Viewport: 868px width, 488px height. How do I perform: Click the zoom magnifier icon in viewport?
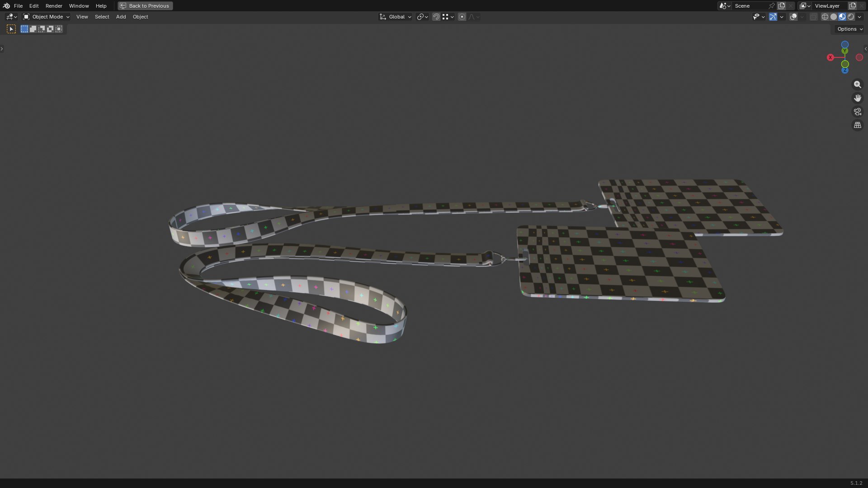click(857, 84)
